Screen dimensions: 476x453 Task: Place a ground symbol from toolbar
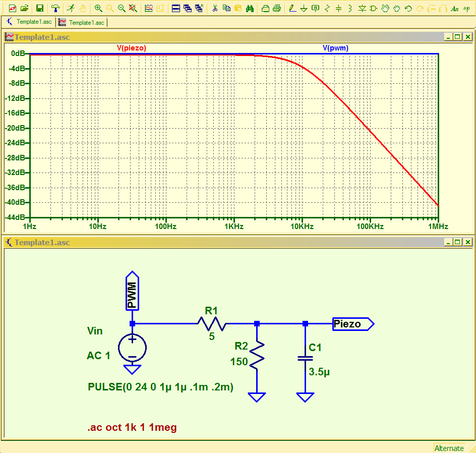[304, 9]
